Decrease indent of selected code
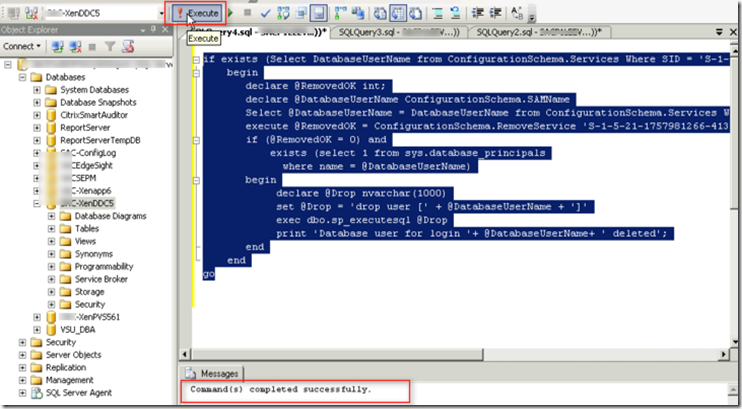 coord(478,13)
